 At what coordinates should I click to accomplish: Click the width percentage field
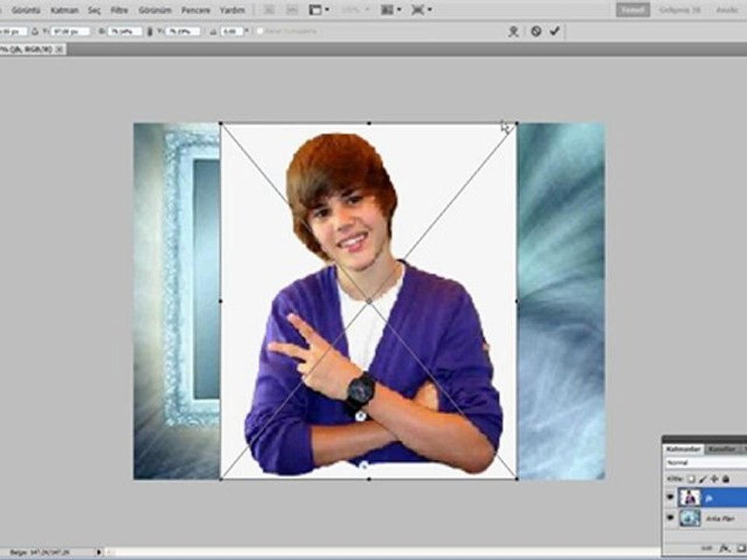pos(124,31)
